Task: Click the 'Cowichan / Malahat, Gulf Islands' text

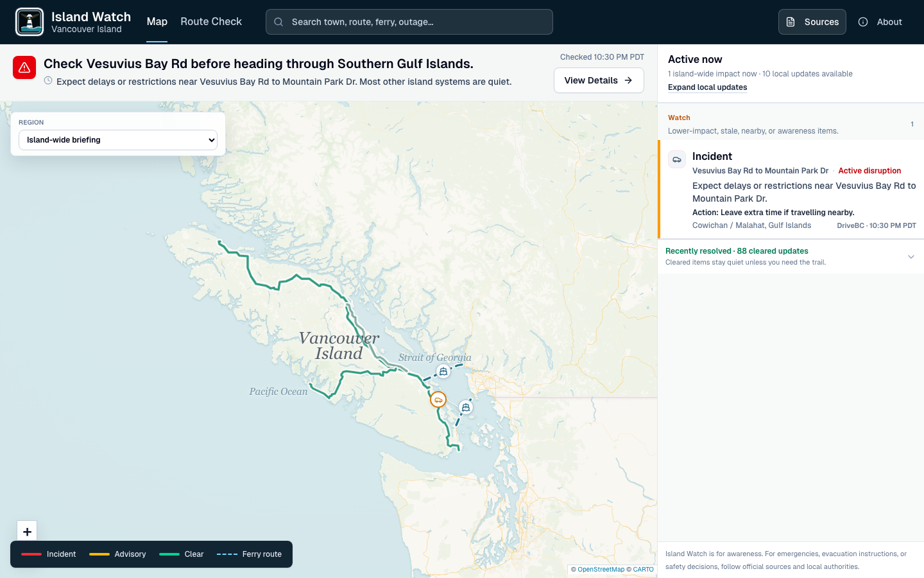Action: 751,225
